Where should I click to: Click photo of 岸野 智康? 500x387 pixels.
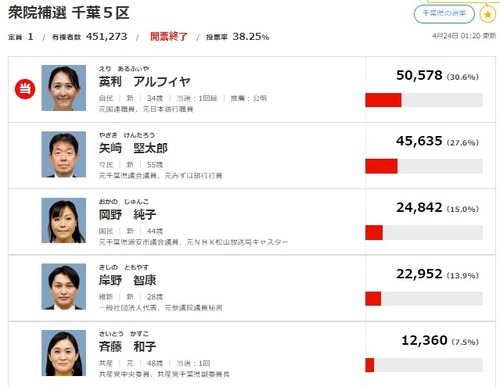tap(64, 287)
